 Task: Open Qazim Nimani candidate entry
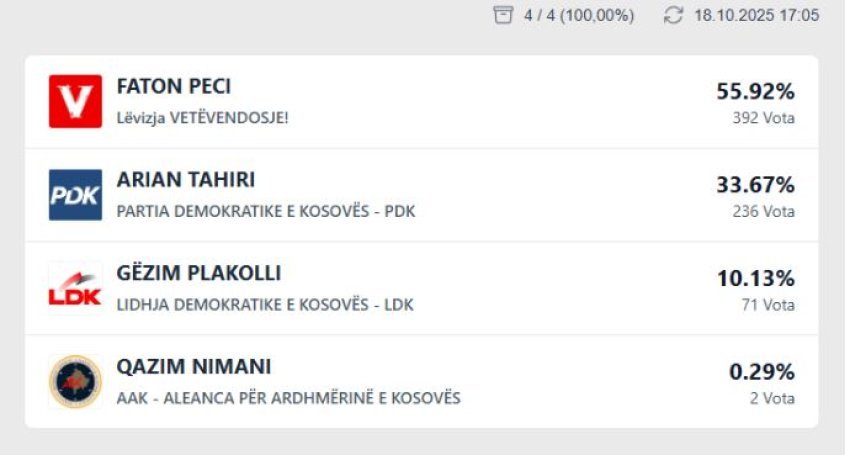click(x=194, y=366)
